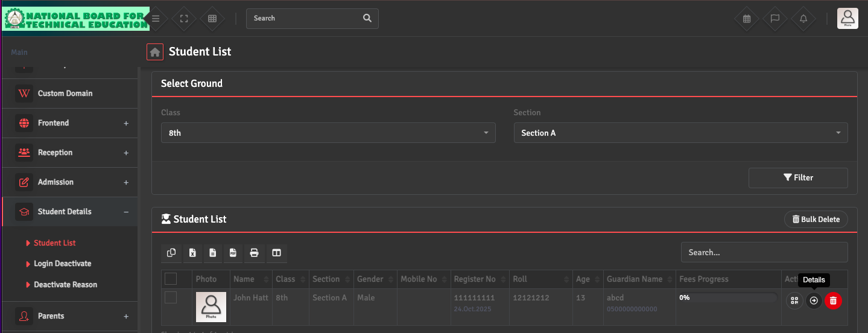Select all students header checkbox
868x333 pixels.
(171, 279)
